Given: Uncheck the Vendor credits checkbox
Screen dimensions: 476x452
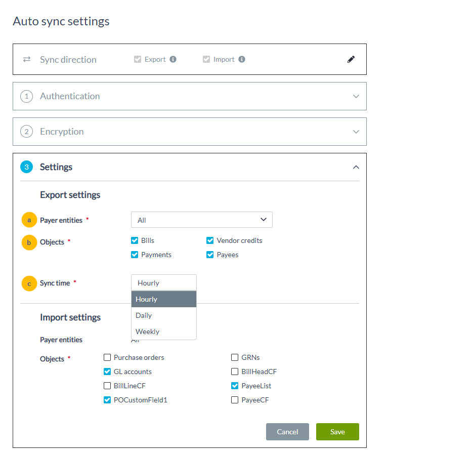Looking at the screenshot, I should [x=210, y=240].
